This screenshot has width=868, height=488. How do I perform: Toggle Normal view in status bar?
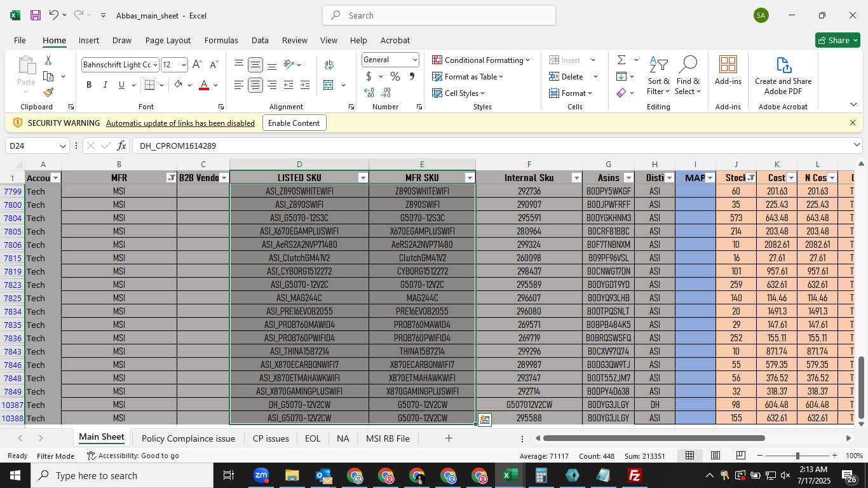click(x=689, y=456)
